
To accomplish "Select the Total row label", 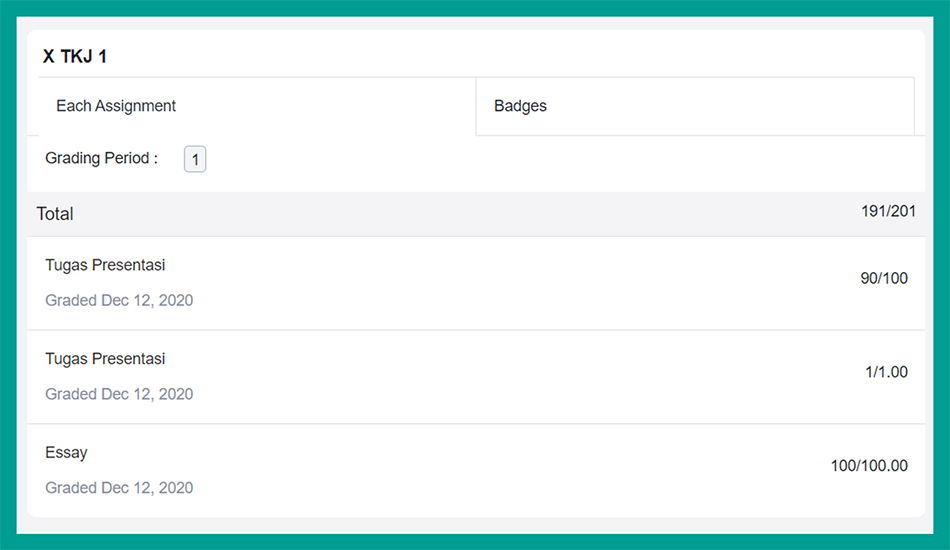I will 55,214.
